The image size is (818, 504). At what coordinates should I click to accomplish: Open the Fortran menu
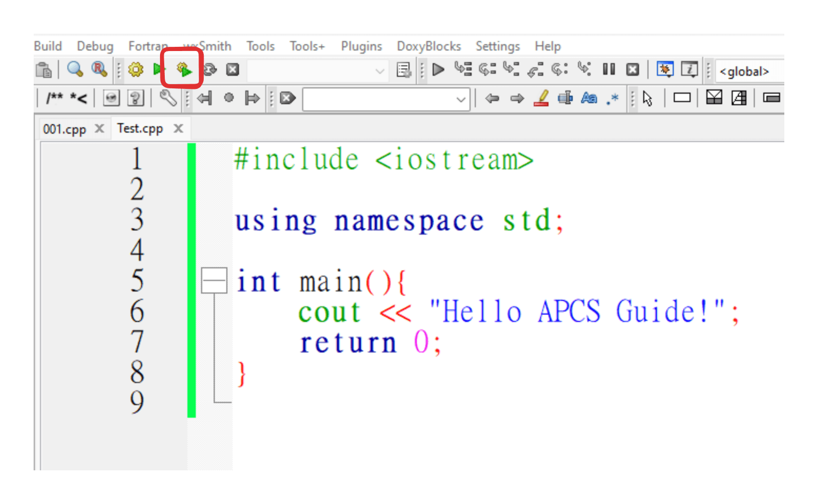[148, 46]
